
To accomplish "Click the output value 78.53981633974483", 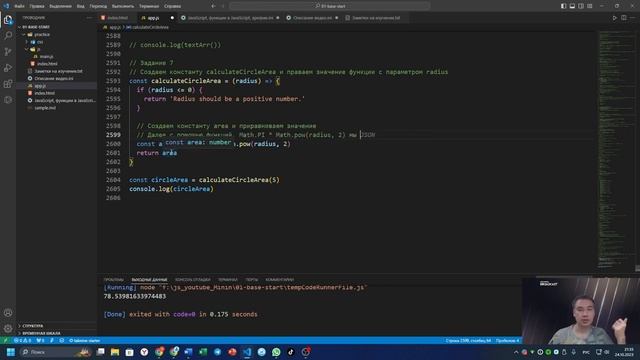I will point(135,296).
